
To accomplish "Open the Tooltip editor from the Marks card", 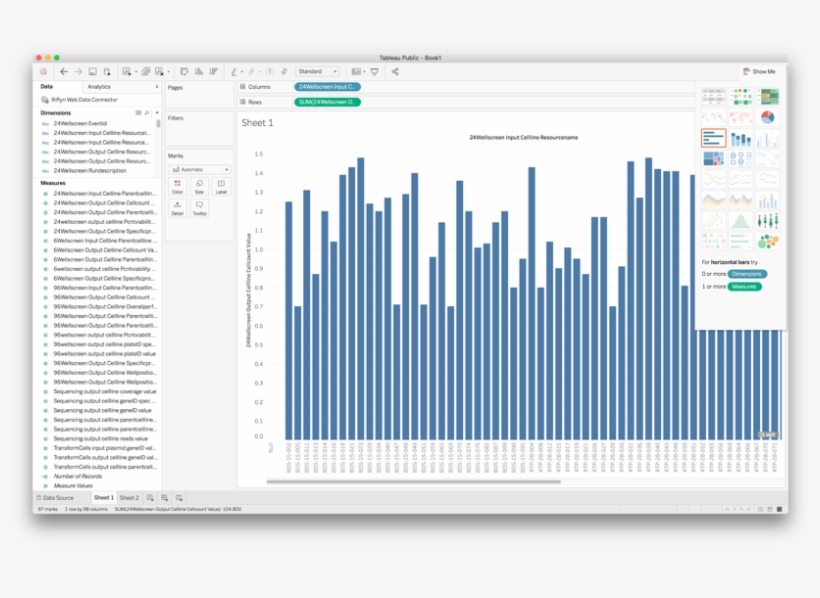I will 200,208.
